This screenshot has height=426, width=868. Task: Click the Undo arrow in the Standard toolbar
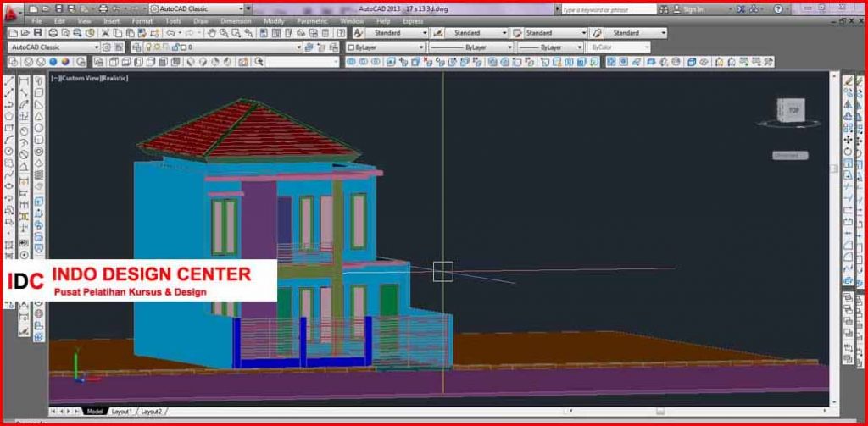(171, 33)
